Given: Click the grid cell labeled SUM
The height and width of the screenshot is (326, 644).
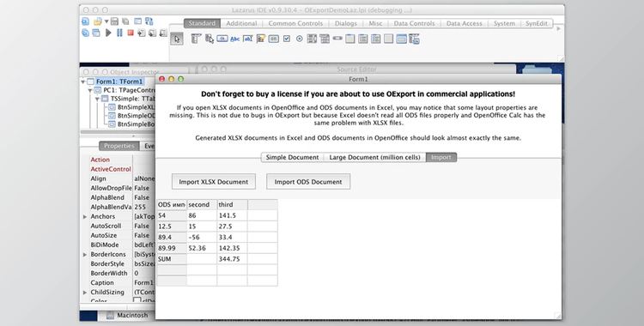Looking at the screenshot, I should (172, 259).
